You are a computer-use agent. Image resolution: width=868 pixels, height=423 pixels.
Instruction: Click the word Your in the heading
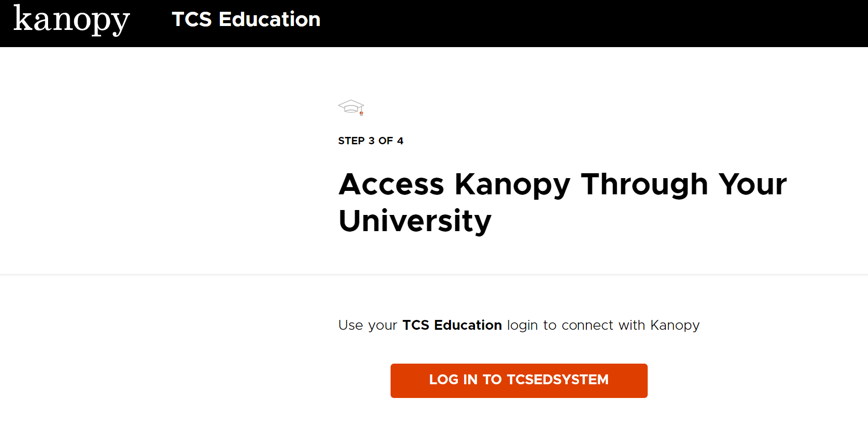point(753,185)
